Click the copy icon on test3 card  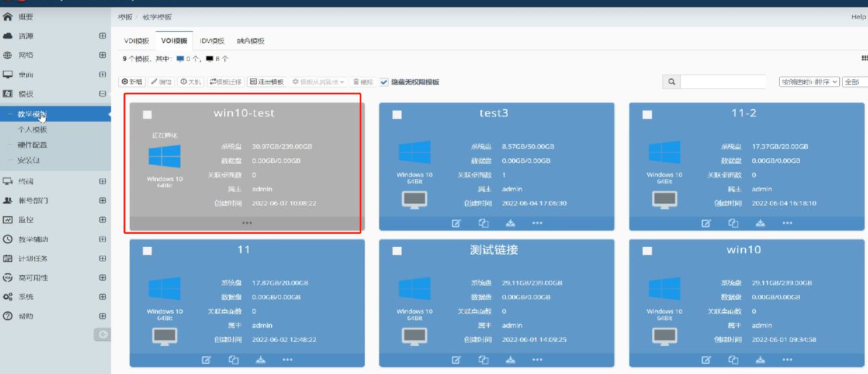(x=483, y=223)
